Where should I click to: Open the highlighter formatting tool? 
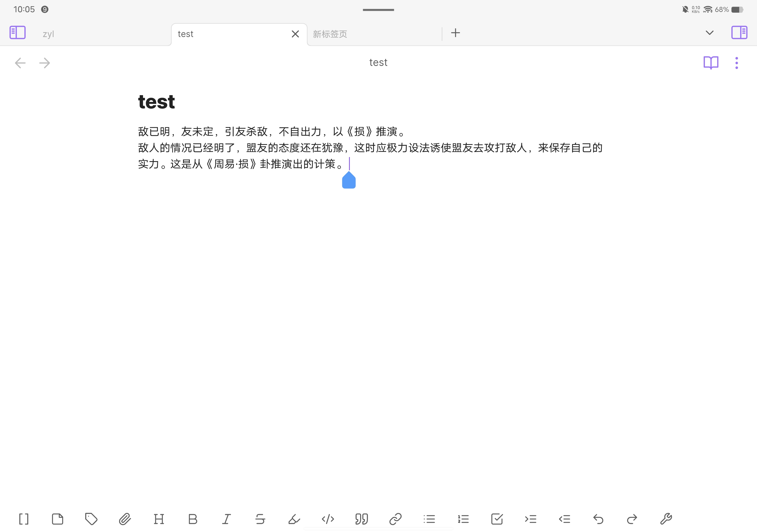pos(294,519)
